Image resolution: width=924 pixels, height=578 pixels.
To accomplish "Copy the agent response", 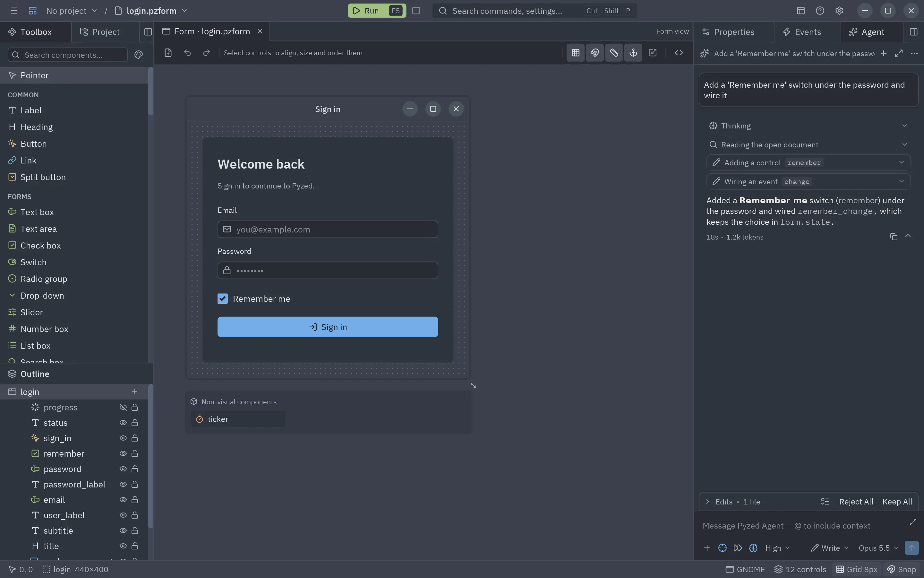I will (894, 237).
